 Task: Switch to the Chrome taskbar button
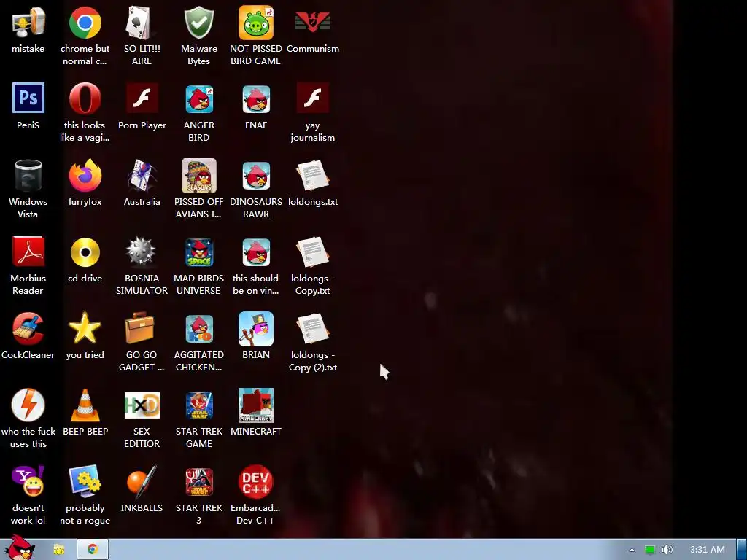click(93, 550)
